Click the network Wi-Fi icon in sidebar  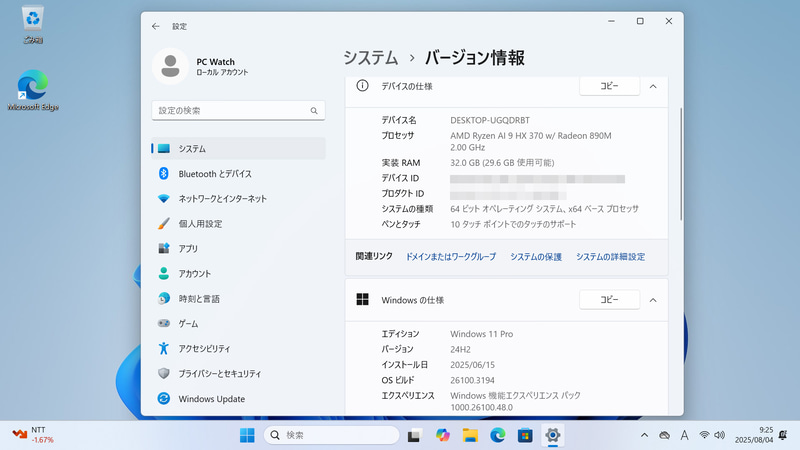163,198
